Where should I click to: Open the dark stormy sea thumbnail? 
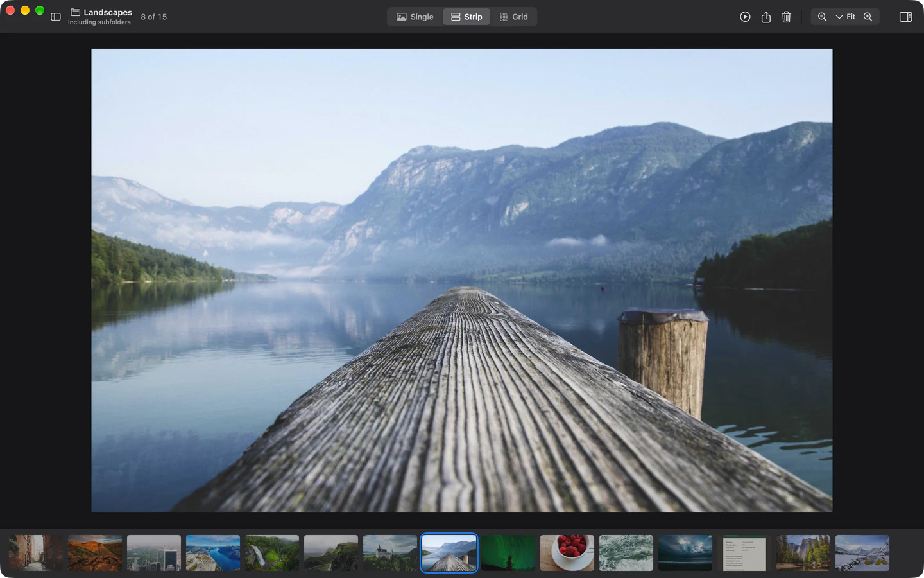click(x=685, y=553)
